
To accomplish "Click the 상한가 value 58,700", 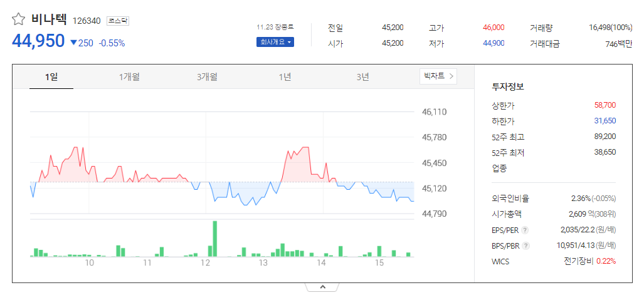I will pyautogui.click(x=605, y=105).
